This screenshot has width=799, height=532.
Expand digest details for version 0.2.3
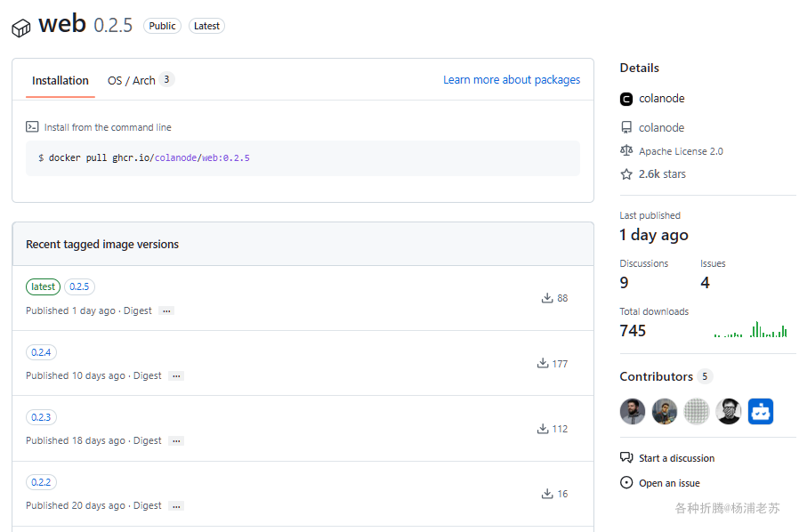[x=176, y=440]
